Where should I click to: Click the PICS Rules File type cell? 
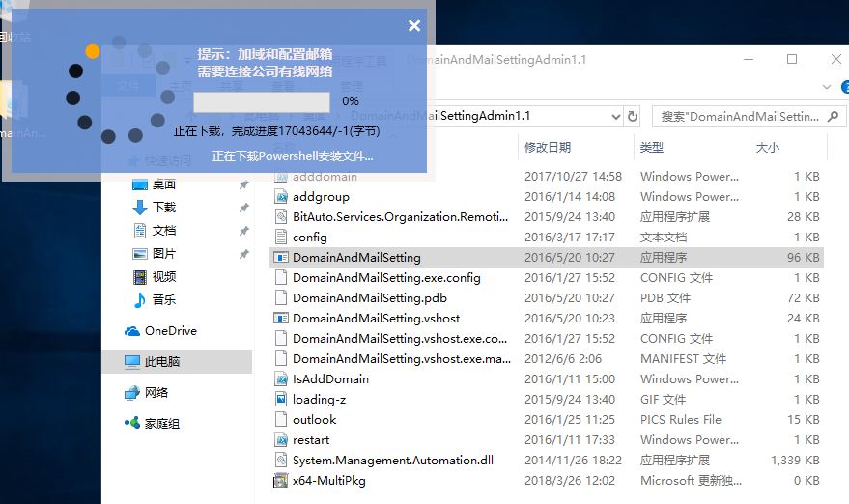coord(681,420)
